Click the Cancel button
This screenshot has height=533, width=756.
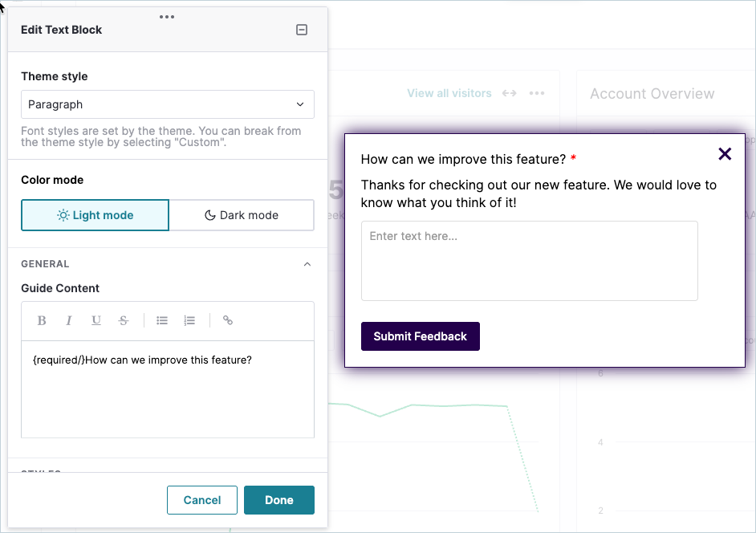[202, 500]
